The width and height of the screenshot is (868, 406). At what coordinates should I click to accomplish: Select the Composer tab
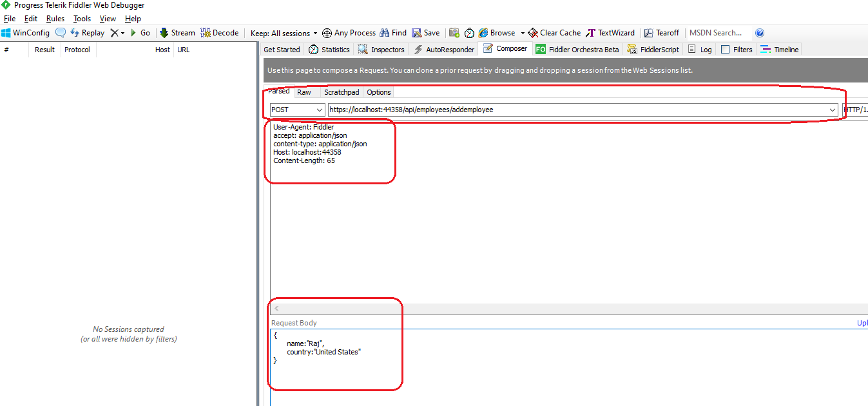[x=505, y=49]
